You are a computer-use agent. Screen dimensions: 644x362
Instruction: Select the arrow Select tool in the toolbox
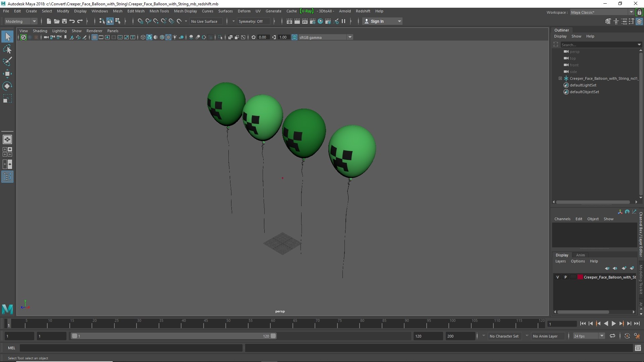[7, 37]
